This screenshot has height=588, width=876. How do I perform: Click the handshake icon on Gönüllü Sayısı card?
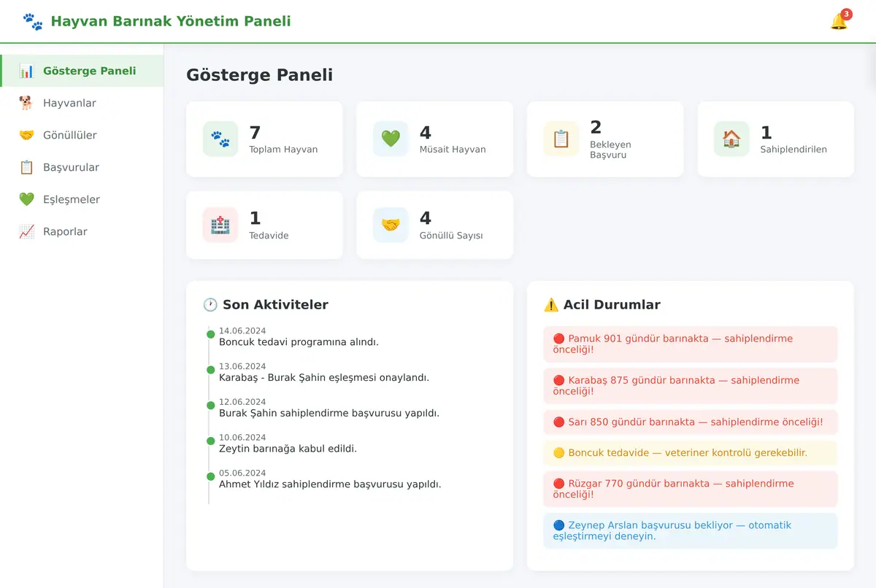point(391,225)
